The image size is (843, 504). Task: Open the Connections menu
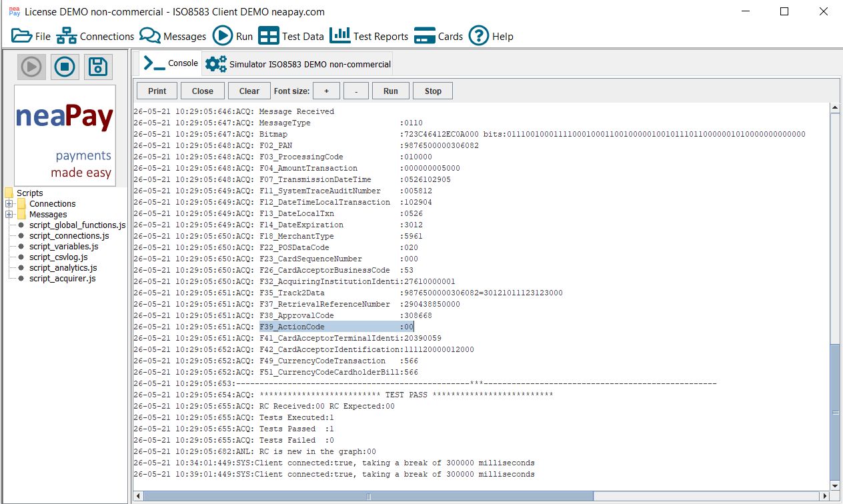click(95, 36)
